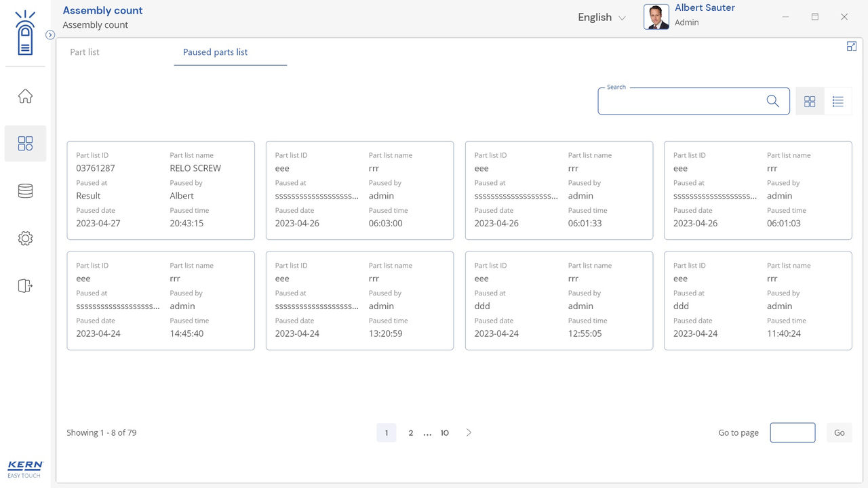Open the settings gear in sidebar

25,239
